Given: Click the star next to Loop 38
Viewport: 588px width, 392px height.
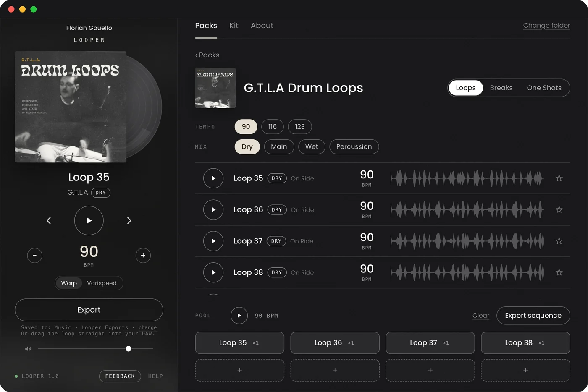Looking at the screenshot, I should point(559,272).
